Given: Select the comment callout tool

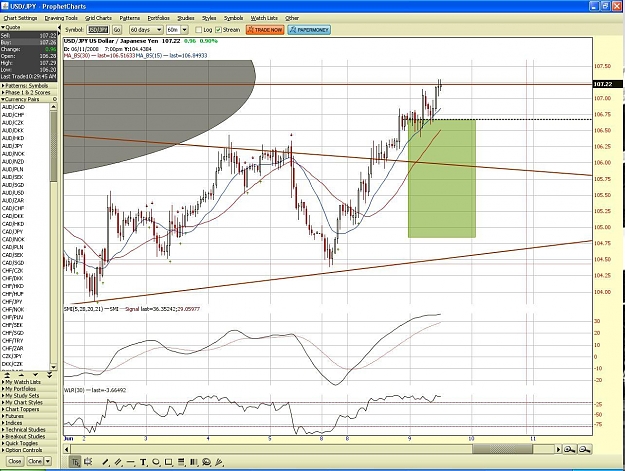Looking at the screenshot, I should tap(206, 462).
